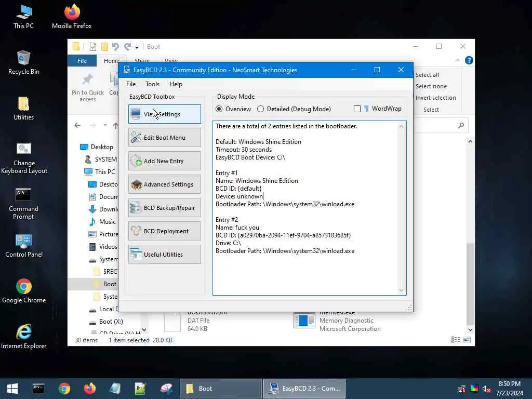The height and width of the screenshot is (399, 532).
Task: Open EasyBCD Help menu
Action: pyautogui.click(x=176, y=84)
